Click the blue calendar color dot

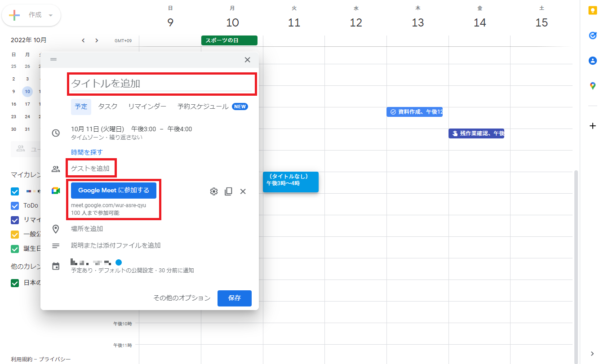119,262
